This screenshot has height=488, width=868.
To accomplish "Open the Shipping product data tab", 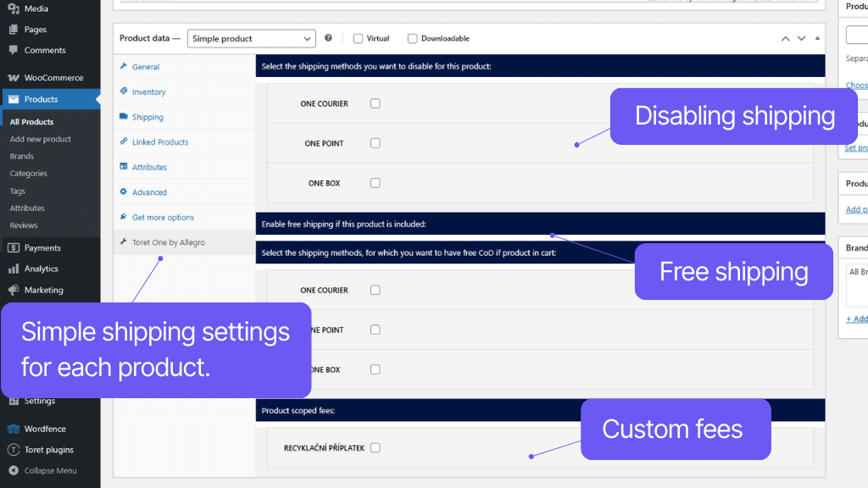I will pos(184,117).
